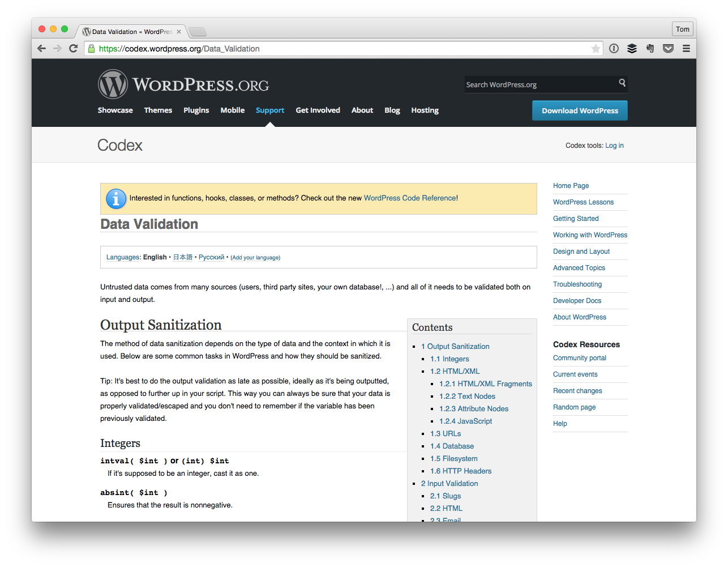This screenshot has width=728, height=567.
Task: Visit the Current events link
Action: [x=575, y=374]
